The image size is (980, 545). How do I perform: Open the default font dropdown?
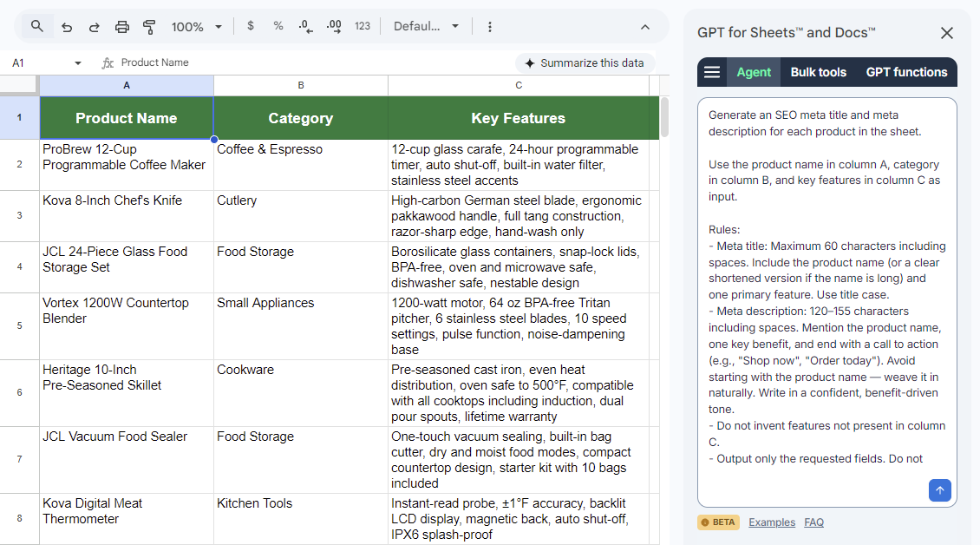[x=428, y=26]
